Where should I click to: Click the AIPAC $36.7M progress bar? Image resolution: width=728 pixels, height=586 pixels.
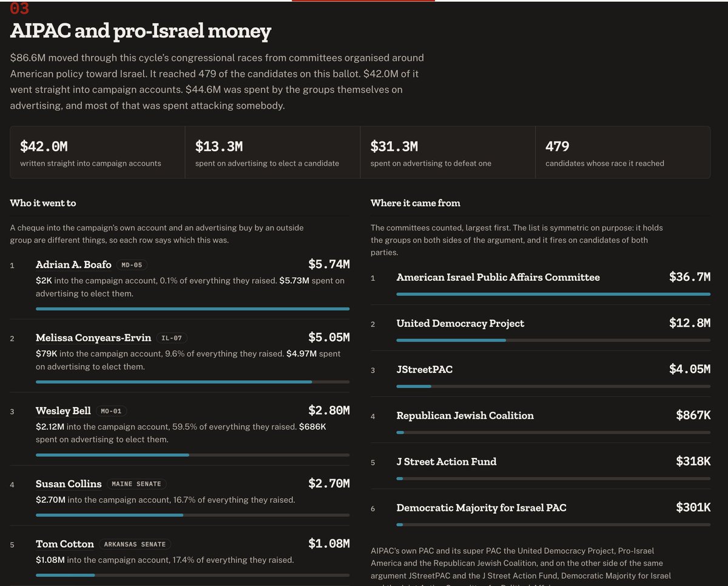553,294
